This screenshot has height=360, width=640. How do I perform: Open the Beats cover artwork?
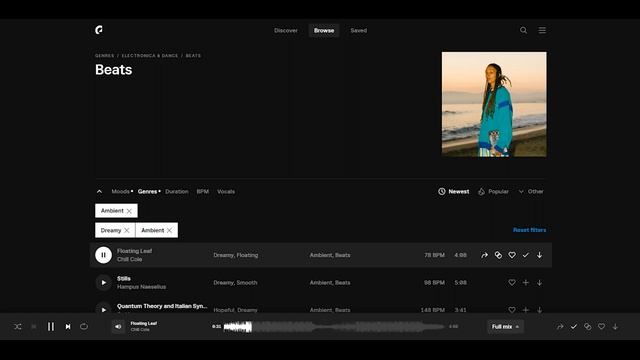point(494,104)
